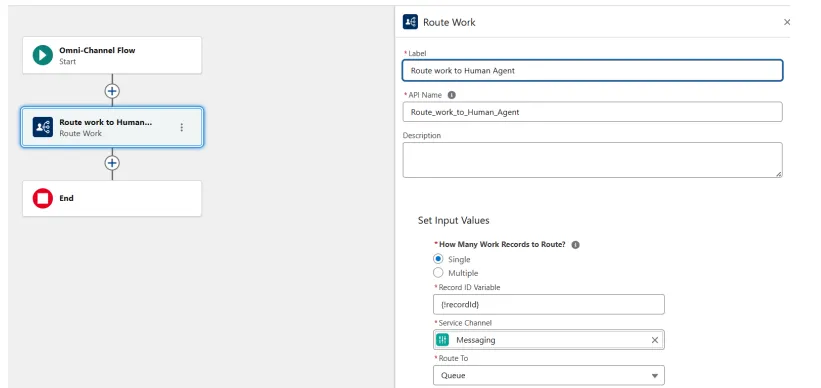Click into the Description text area
This screenshot has width=821, height=388.
(x=592, y=160)
